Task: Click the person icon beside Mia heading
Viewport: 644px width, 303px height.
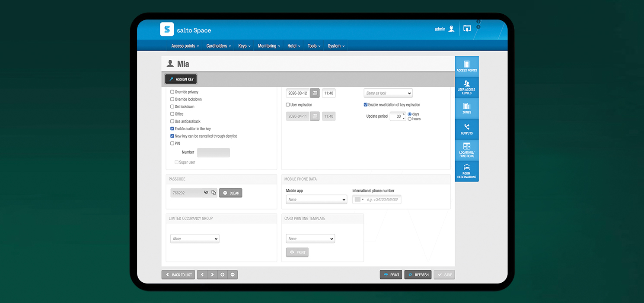Action: 170,64
